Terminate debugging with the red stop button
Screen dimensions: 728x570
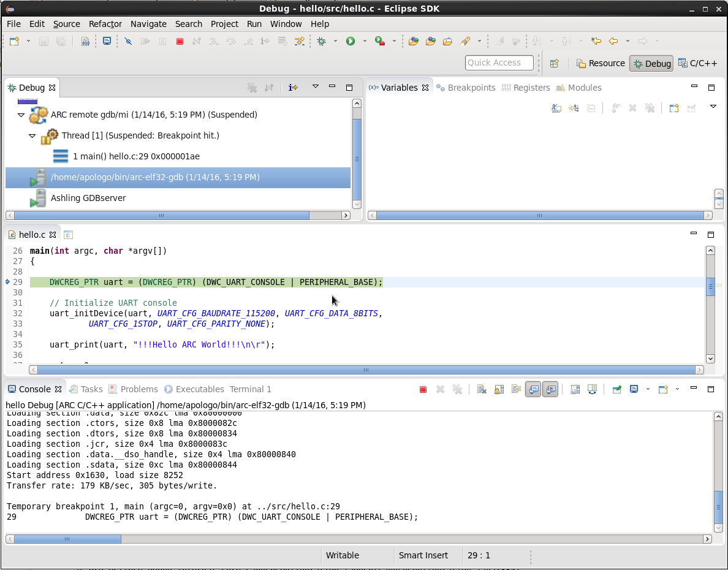(180, 41)
